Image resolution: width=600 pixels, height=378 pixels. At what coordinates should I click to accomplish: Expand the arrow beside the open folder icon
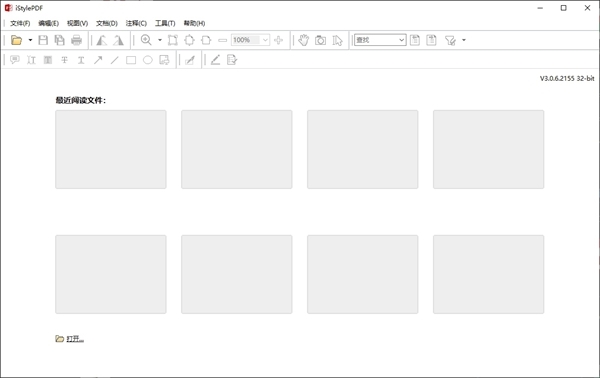[30, 40]
